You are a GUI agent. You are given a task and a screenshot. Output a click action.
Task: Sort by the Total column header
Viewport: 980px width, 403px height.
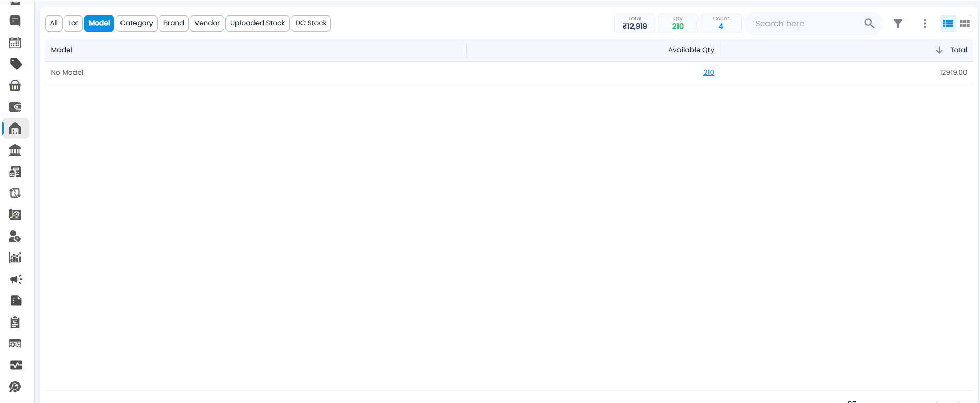tap(958, 50)
